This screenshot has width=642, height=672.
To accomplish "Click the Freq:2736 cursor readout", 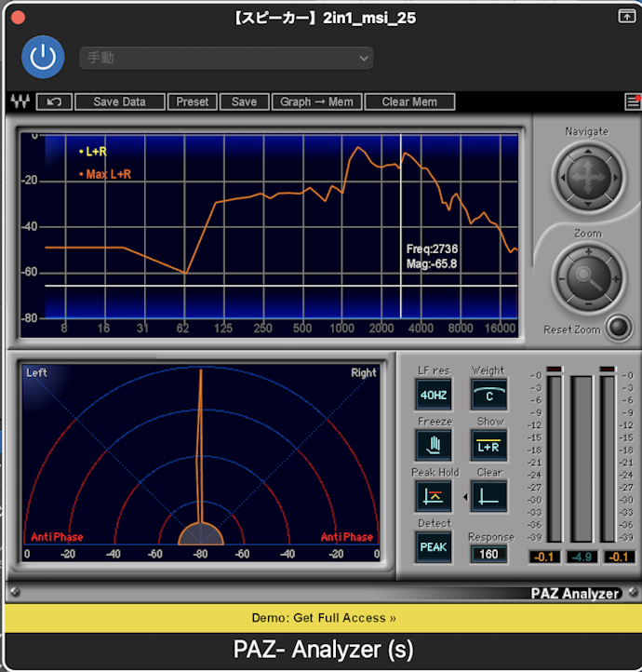I will [432, 249].
